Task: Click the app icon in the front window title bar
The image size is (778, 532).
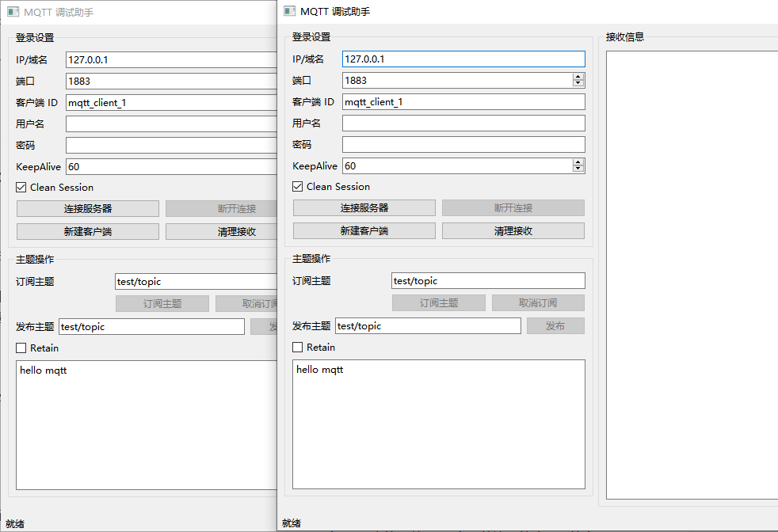Action: (x=290, y=11)
